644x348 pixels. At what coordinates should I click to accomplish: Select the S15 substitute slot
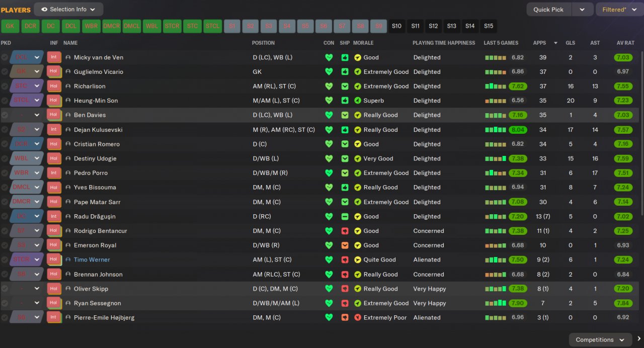(x=489, y=26)
